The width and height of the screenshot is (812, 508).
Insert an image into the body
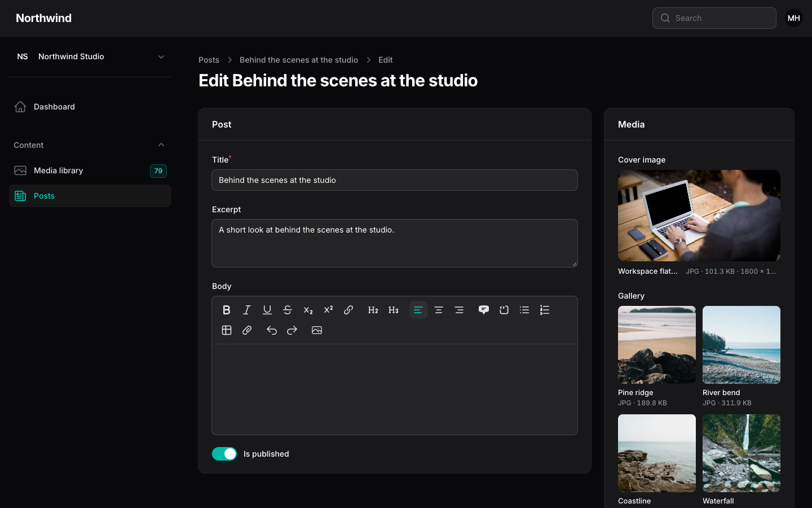coord(317,330)
